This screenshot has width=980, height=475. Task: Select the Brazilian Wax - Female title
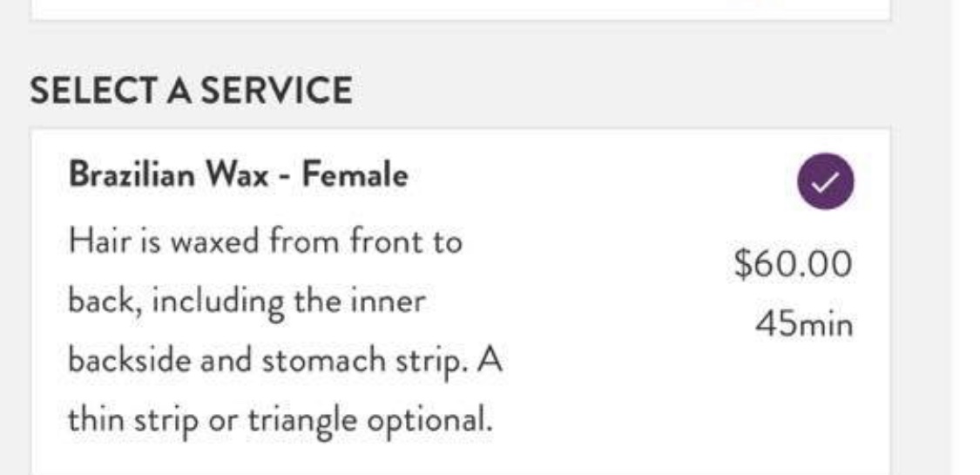(x=238, y=177)
